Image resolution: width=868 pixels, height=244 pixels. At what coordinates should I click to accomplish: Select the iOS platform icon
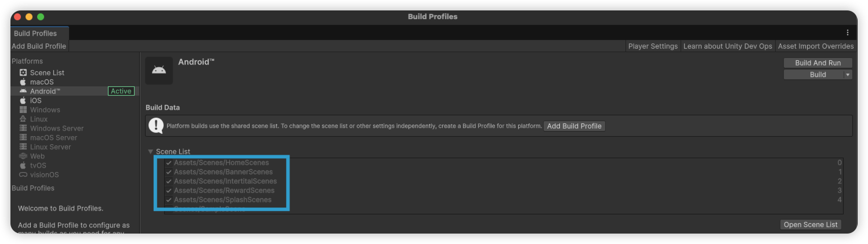click(23, 100)
